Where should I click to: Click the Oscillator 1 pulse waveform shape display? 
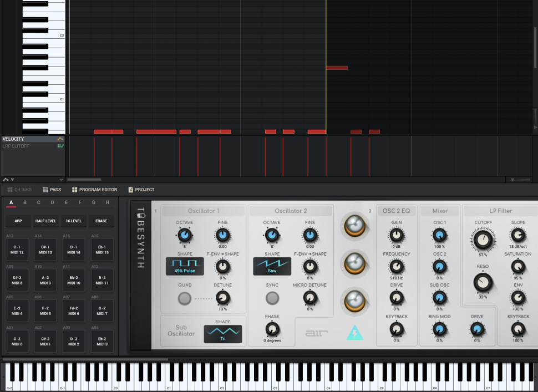[x=185, y=267]
